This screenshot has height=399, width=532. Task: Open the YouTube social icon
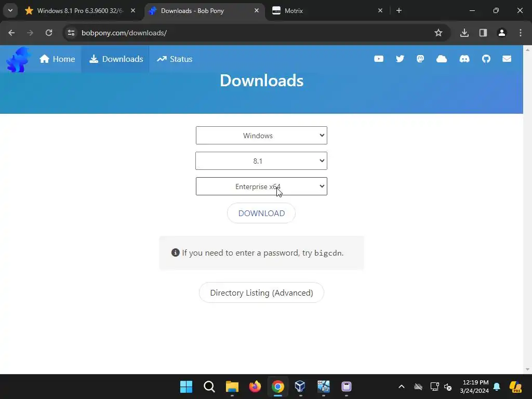[x=379, y=59]
